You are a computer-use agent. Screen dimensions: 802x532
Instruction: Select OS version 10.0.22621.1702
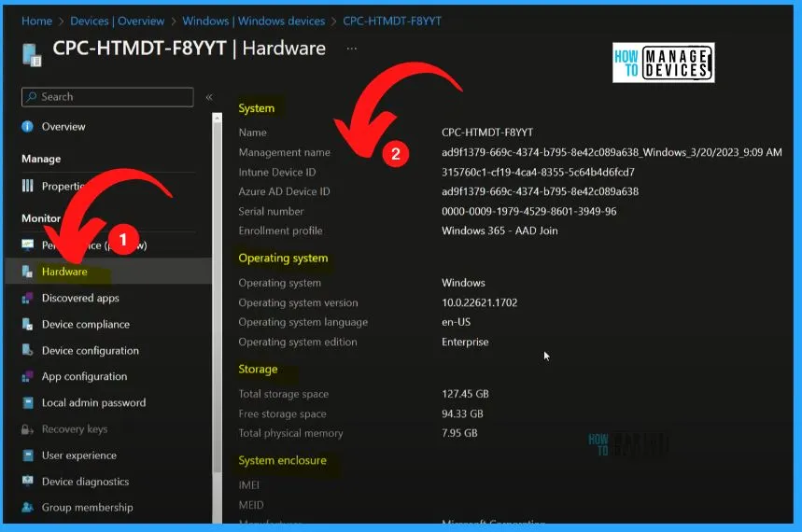click(479, 302)
